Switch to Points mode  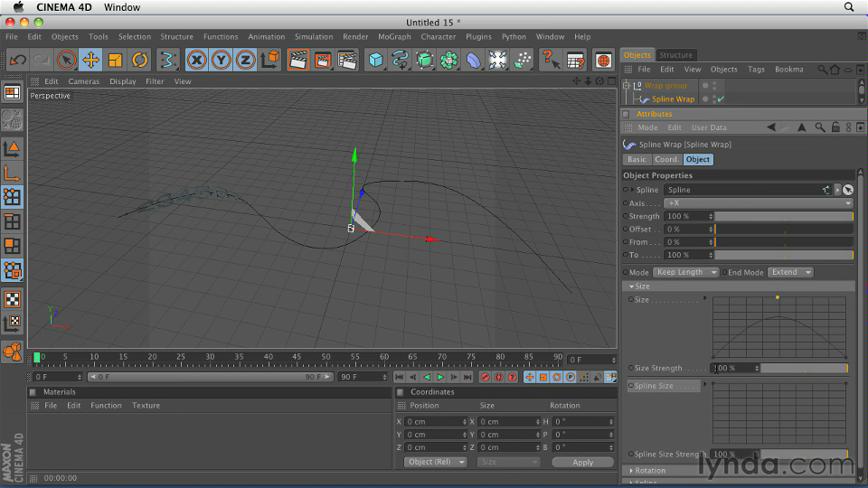pyautogui.click(x=12, y=197)
